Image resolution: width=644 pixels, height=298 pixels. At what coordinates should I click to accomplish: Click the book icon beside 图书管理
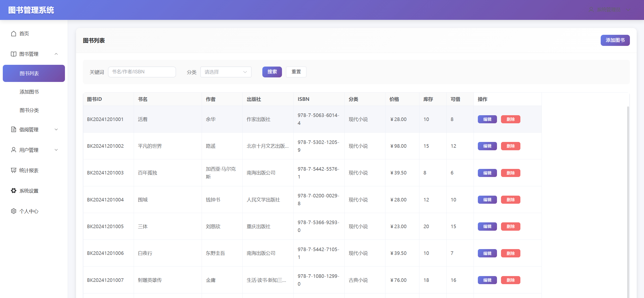(x=14, y=54)
